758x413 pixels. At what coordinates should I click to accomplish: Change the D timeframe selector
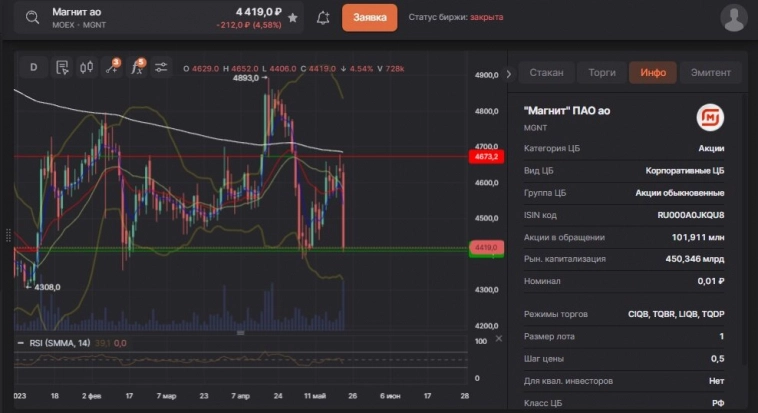[x=33, y=67]
